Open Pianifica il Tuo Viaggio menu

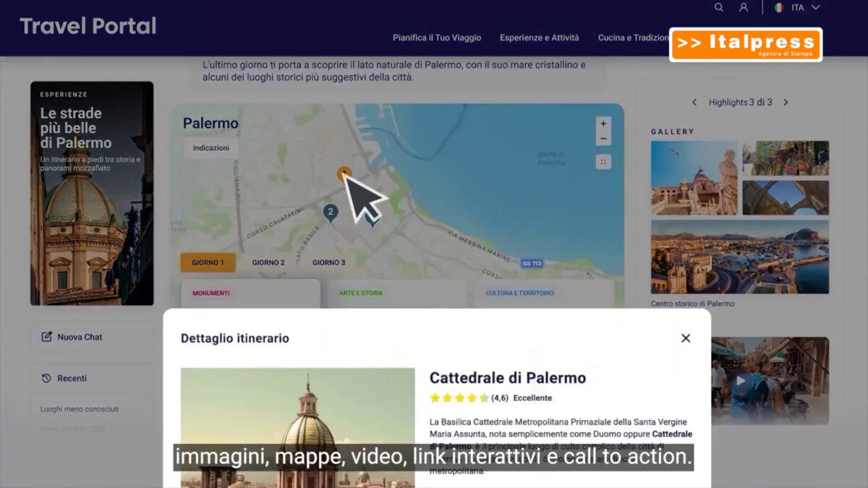tap(436, 38)
